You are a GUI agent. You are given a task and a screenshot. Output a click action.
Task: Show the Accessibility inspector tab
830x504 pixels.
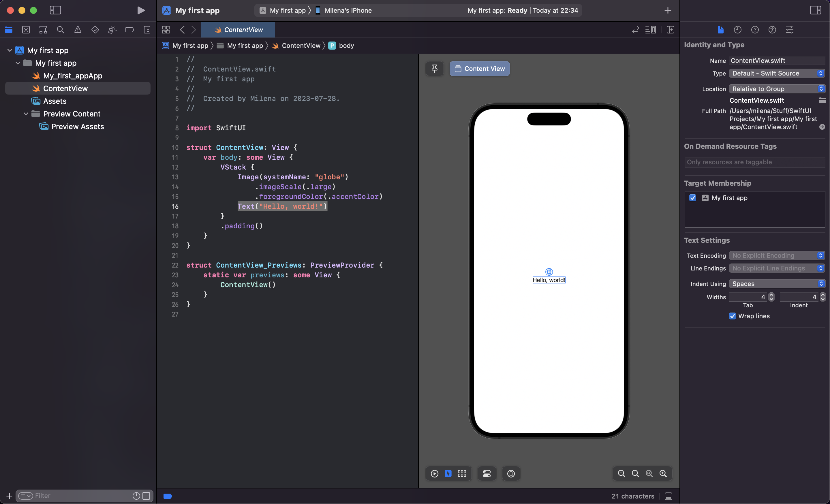(x=772, y=30)
